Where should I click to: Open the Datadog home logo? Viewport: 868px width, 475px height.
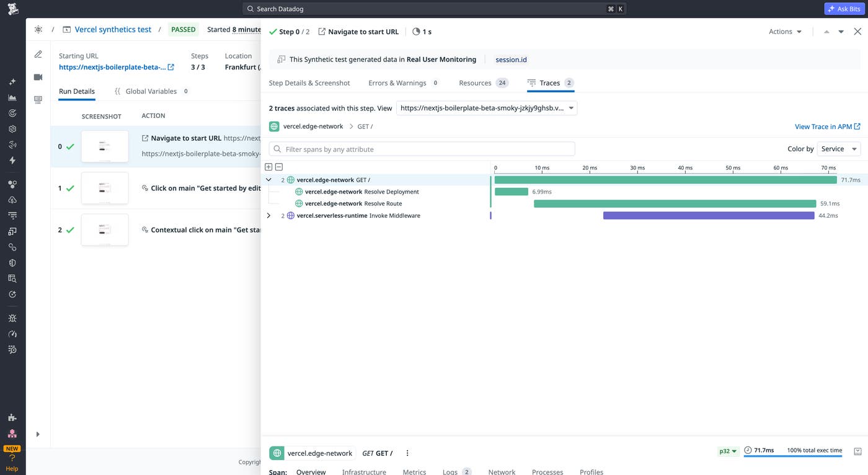tap(12, 9)
